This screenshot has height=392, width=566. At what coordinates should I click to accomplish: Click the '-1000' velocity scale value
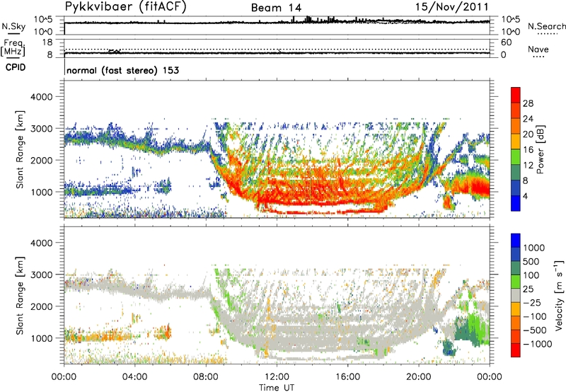538,344
